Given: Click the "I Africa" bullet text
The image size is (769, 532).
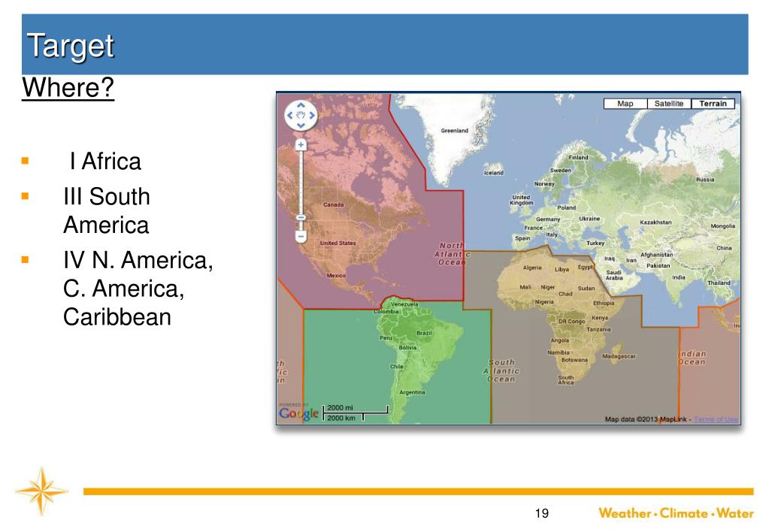Looking at the screenshot, I should pyautogui.click(x=105, y=162).
